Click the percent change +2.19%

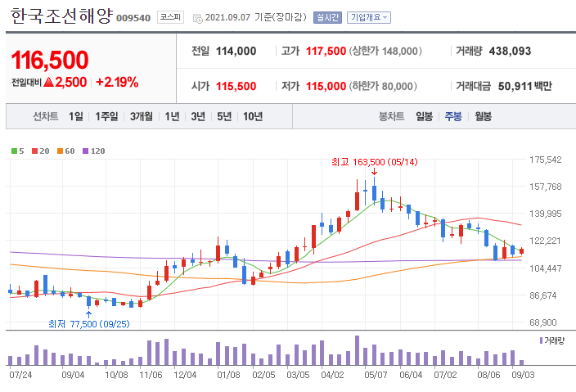(117, 82)
